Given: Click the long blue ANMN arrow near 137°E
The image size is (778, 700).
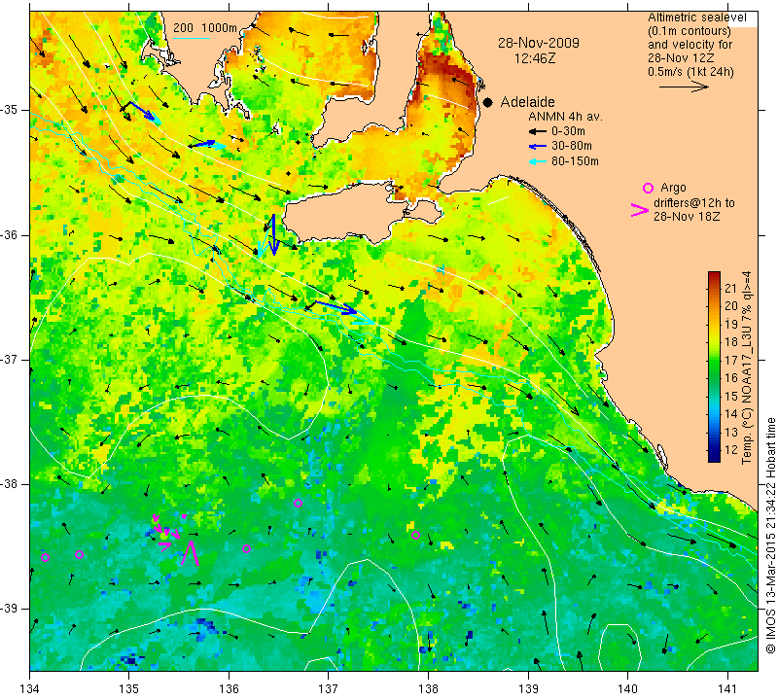Looking at the screenshot, I should (336, 307).
